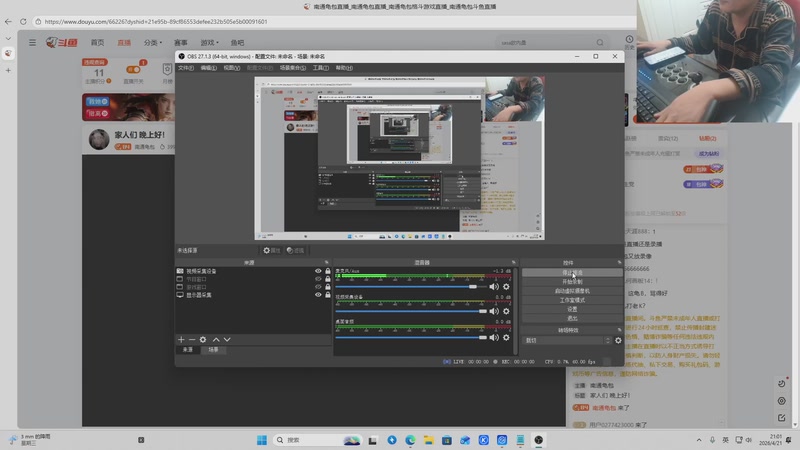Open the history clock icon on Douyu header
The image size is (800, 450).
[630, 39]
